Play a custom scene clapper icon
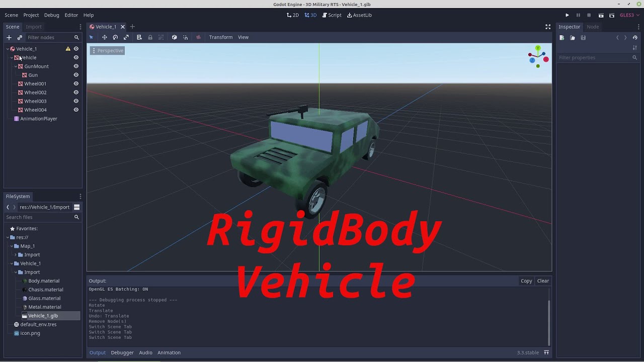Screen dimensions: 644x362 click(x=612, y=15)
